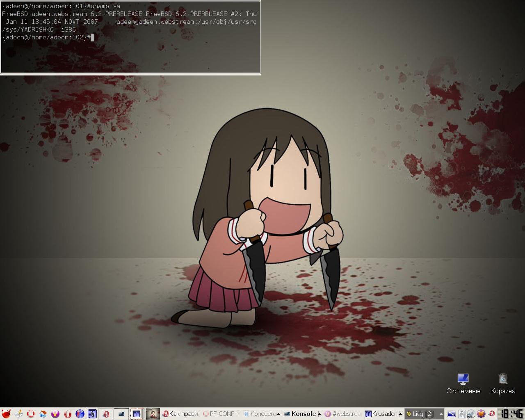The height and width of the screenshot is (420, 525).
Task: Click the 18:46 digital clock
Action: click(x=511, y=413)
